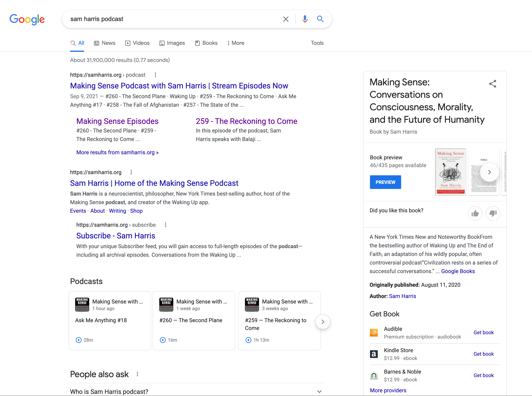Viewport: 532px width, 396px height.
Task: Advance book preview pages with arrow
Action: point(490,172)
